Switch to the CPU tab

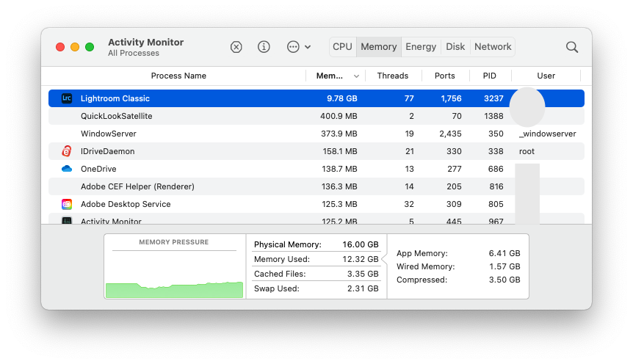tap(342, 47)
